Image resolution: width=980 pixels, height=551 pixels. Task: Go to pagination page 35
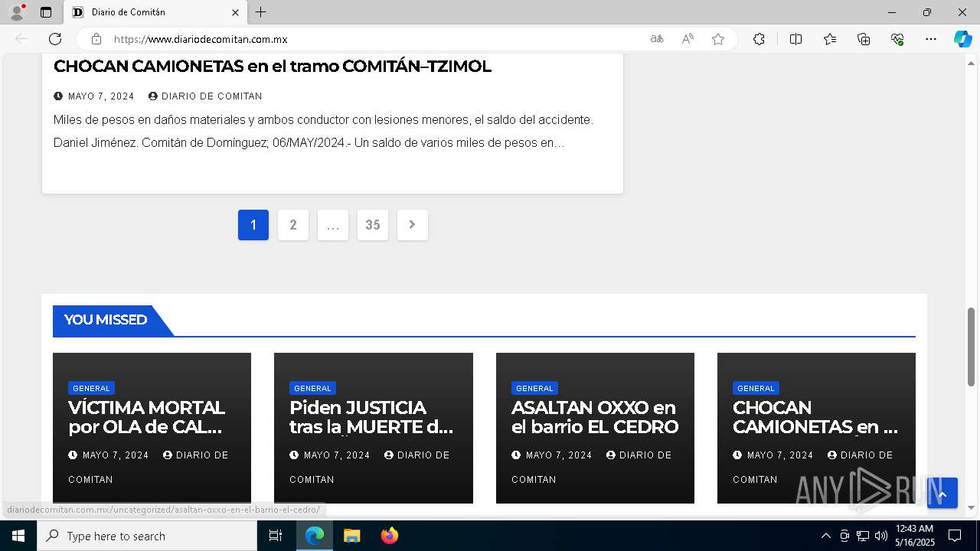point(373,225)
